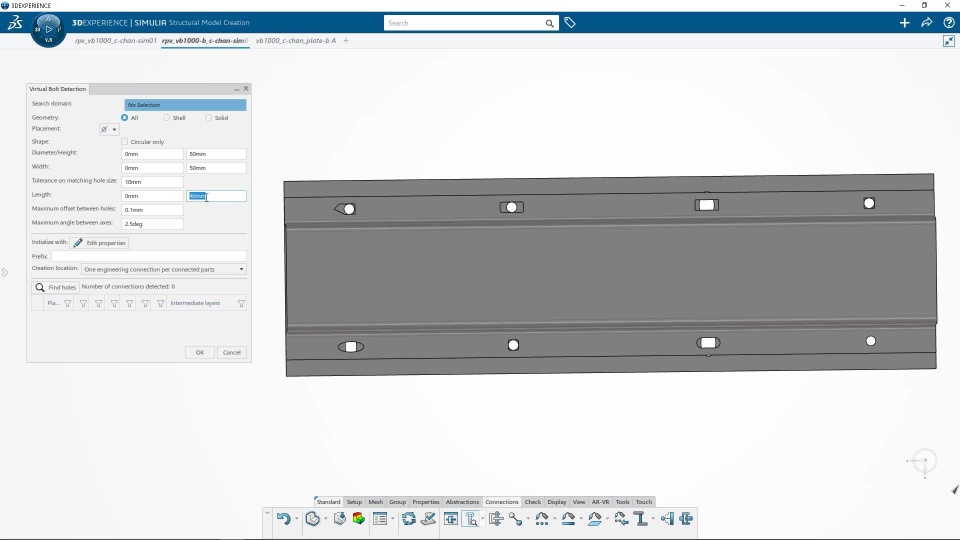Click the Edit properties button
The width and height of the screenshot is (960, 540).
[99, 243]
